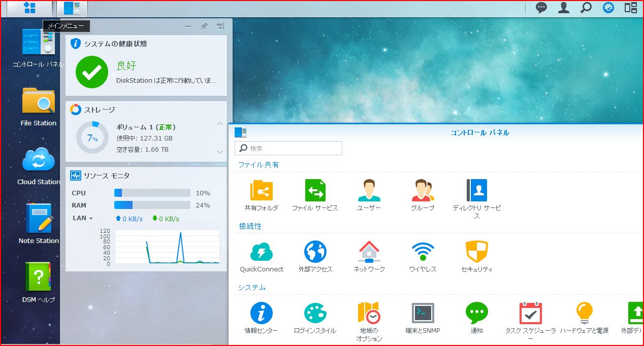This screenshot has width=644, height=346.
Task: Open ネットワーク settings
Action: (369, 257)
